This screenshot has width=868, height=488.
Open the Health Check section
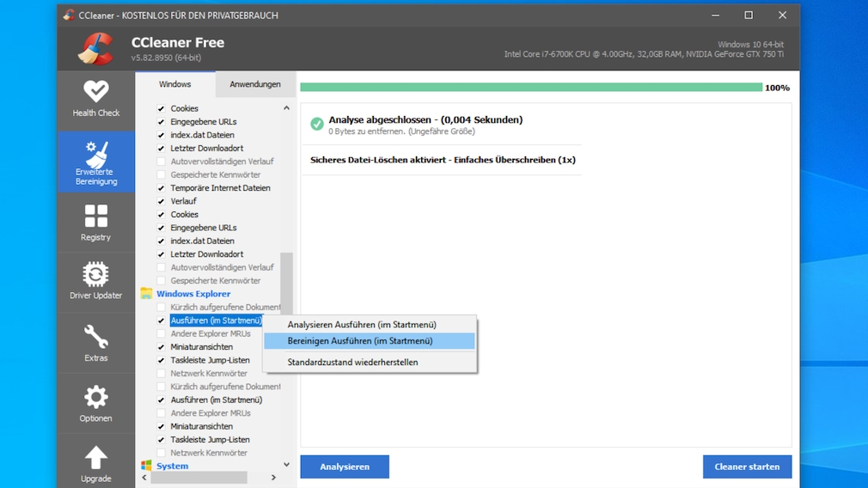(95, 100)
